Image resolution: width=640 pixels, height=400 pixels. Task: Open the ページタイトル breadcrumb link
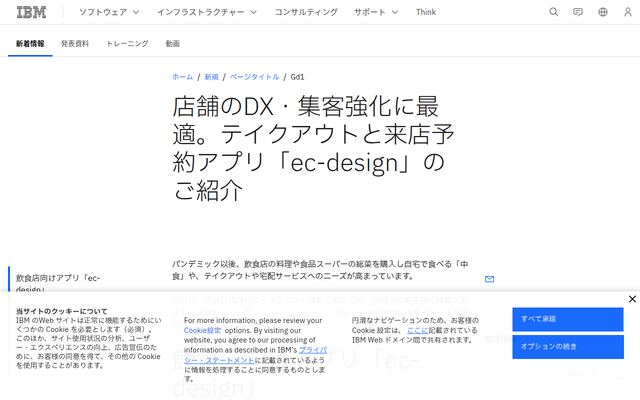click(254, 77)
